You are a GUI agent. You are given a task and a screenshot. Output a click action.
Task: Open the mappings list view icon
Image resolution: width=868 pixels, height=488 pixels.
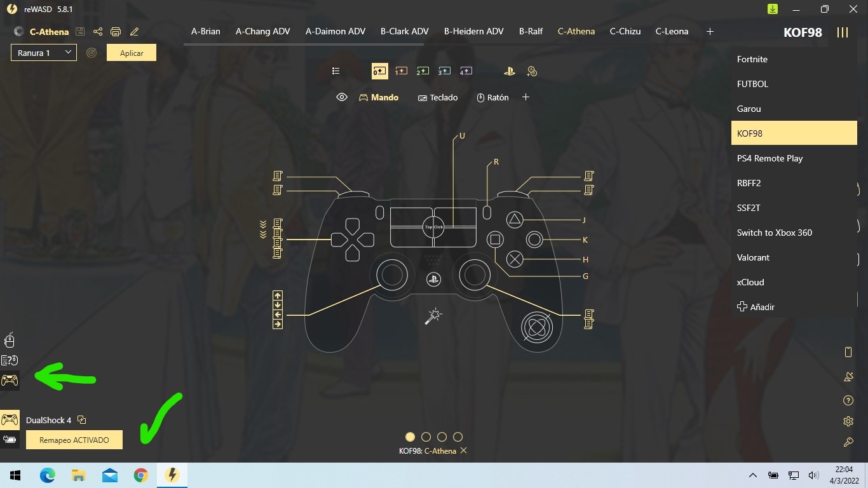point(336,71)
